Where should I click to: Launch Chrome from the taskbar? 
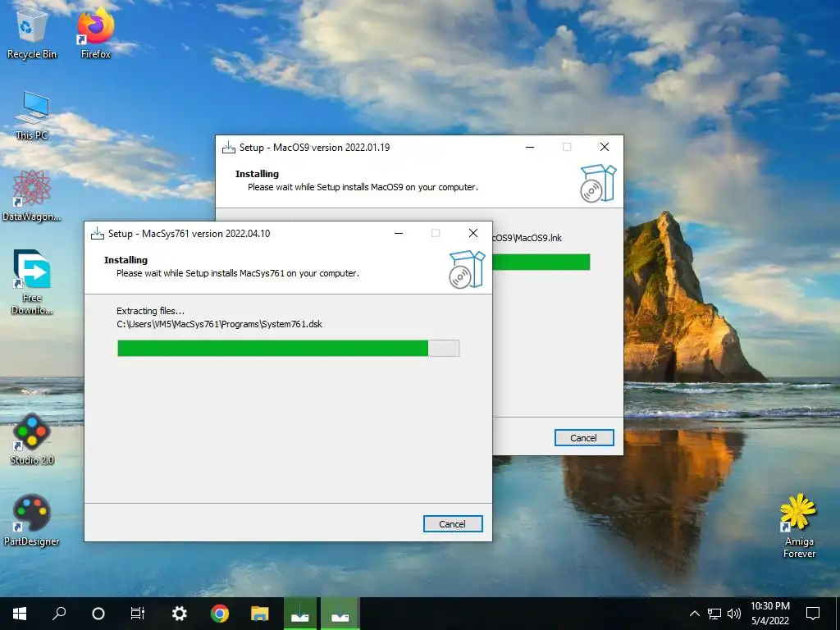click(x=220, y=614)
